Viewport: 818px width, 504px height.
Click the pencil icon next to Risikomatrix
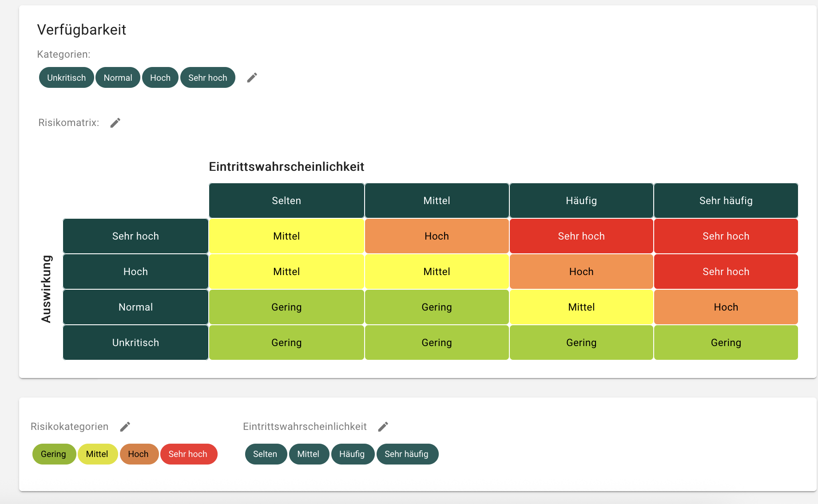115,123
